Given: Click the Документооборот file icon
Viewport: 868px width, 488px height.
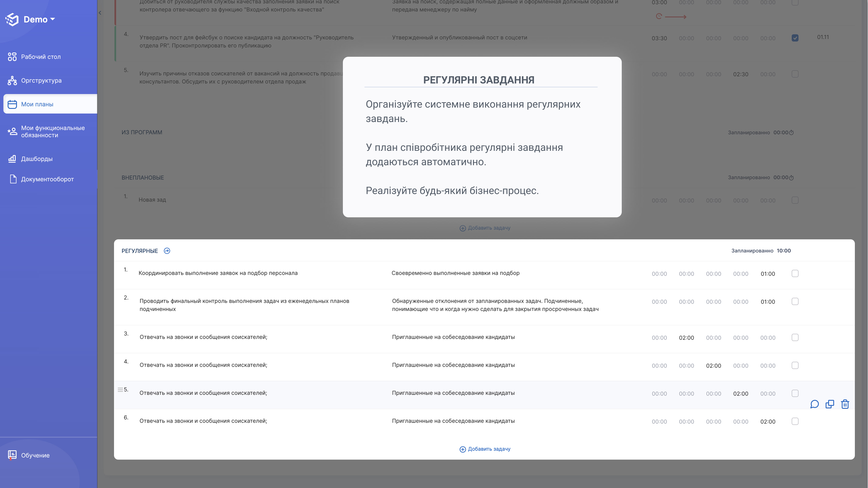Looking at the screenshot, I should (13, 179).
